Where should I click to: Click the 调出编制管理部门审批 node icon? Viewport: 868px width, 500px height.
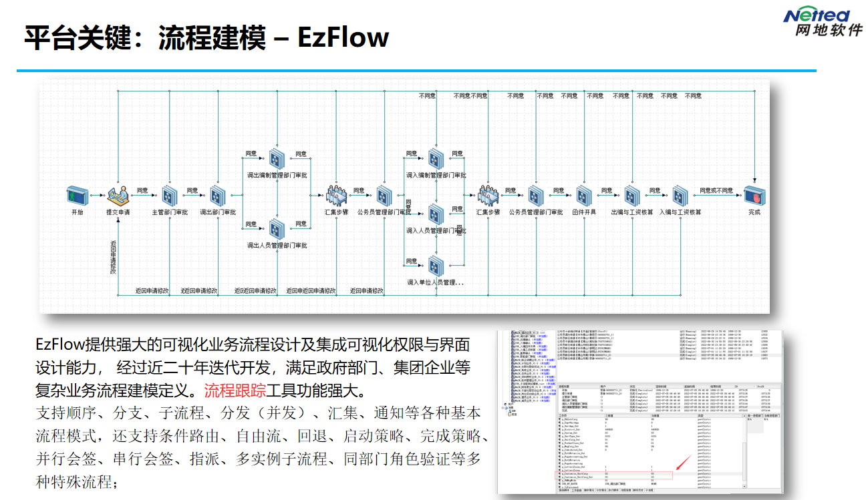pyautogui.click(x=277, y=159)
